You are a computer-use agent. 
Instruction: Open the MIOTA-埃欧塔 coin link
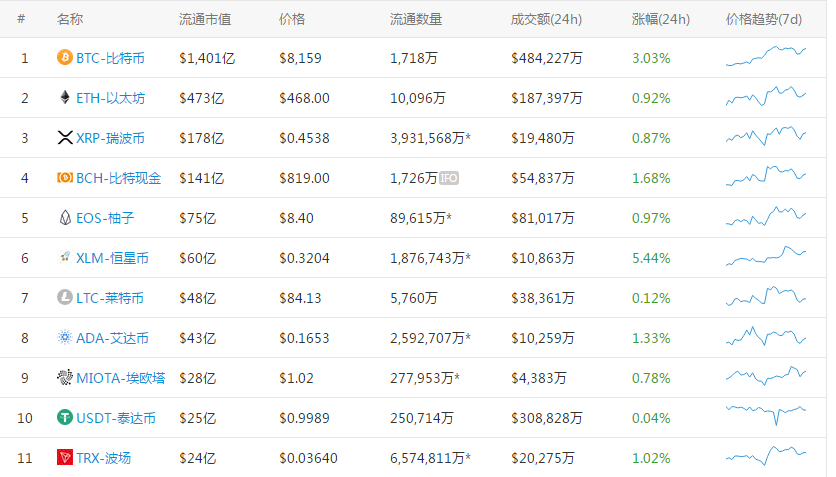[120, 378]
